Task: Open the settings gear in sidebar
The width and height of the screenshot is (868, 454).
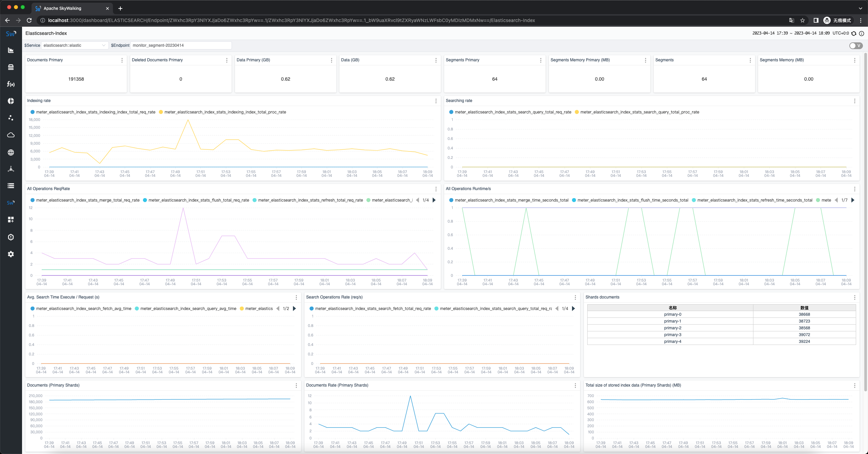Action: (11, 254)
